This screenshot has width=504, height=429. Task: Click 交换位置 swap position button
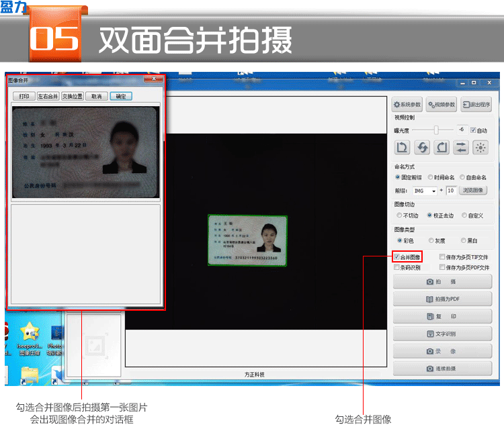pyautogui.click(x=73, y=96)
